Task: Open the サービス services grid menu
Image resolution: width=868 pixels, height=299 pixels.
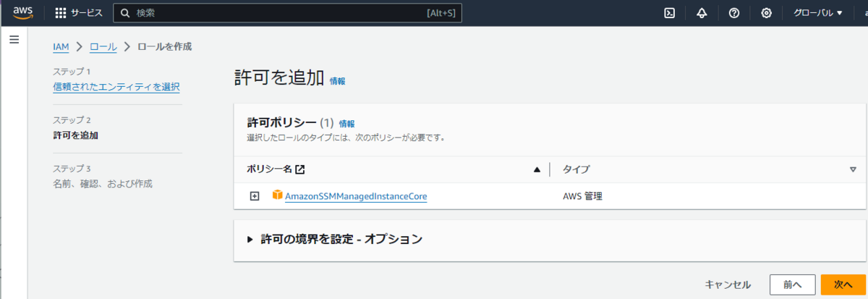Action: [x=79, y=13]
